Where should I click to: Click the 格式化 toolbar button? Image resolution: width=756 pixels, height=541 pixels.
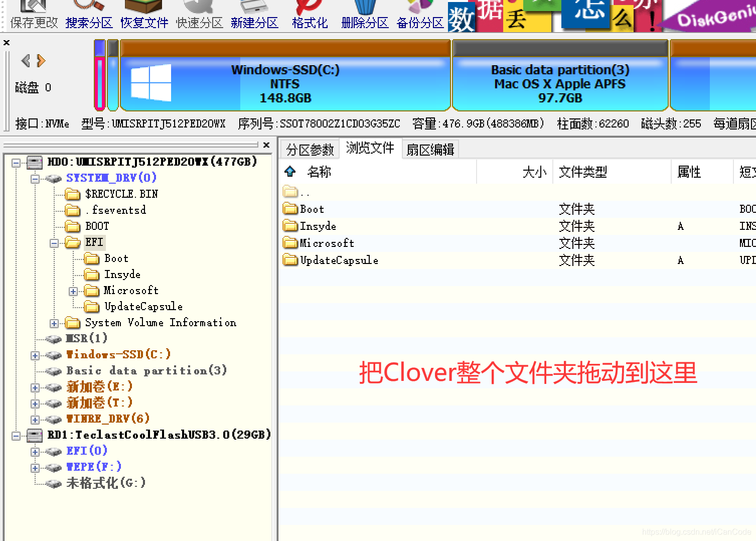click(310, 16)
